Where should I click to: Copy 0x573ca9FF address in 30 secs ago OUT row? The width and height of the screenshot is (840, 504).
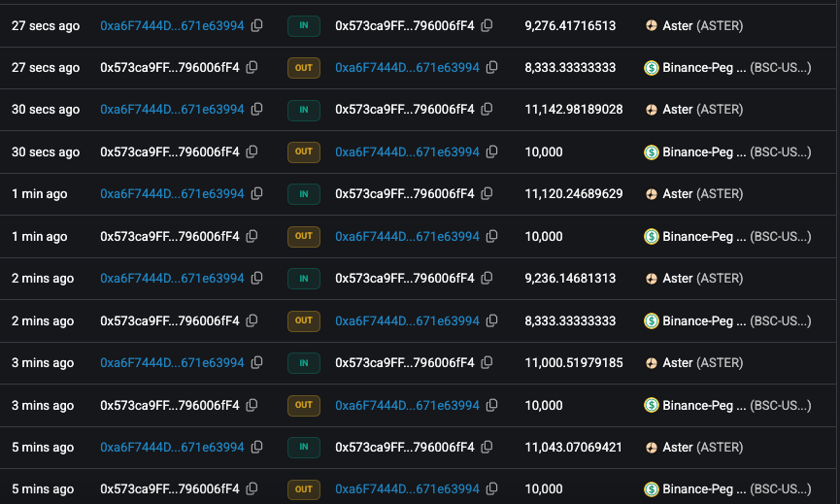(252, 151)
